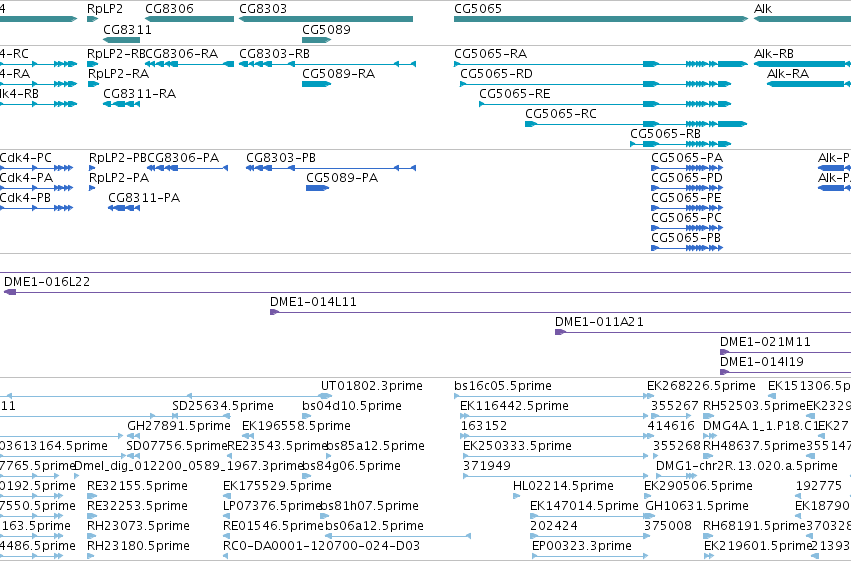
Task: Select the EP00323.3prime EST
Action: coord(590,556)
